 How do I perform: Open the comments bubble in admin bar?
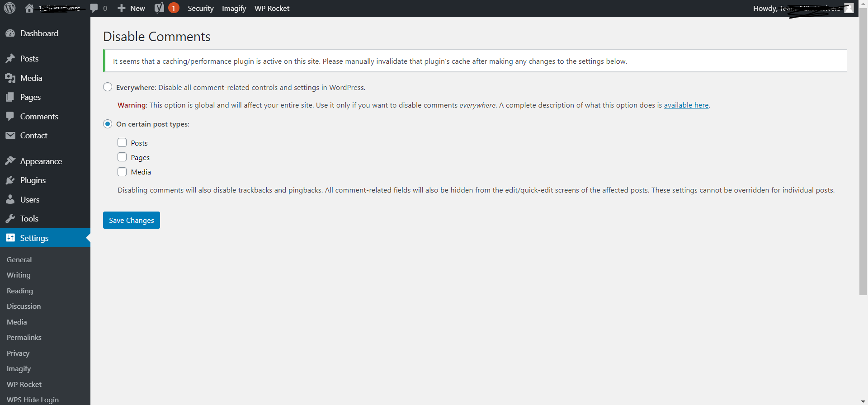[x=94, y=8]
